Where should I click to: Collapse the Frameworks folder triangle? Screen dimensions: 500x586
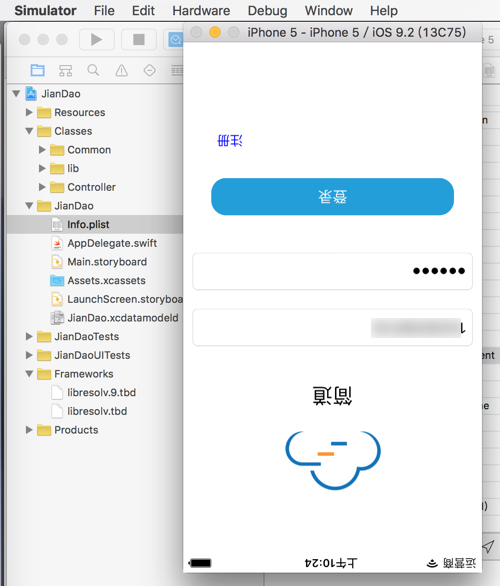point(29,374)
